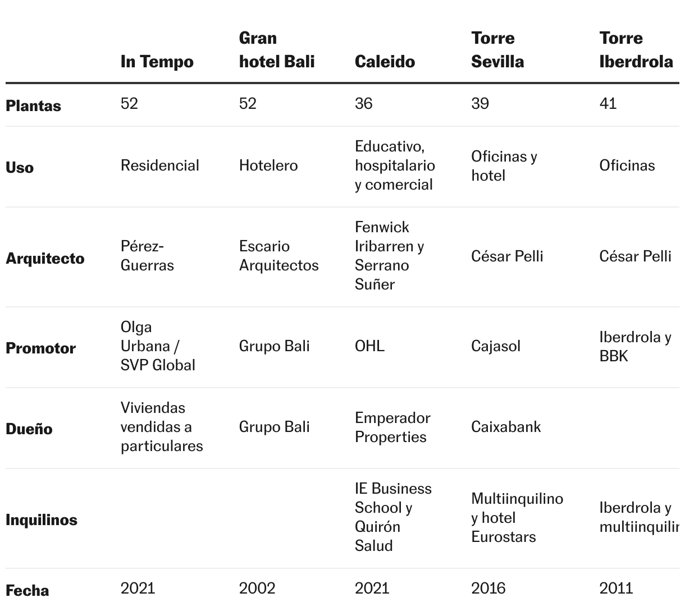Select the Olga Urbana / SVP Global cell
685x616 pixels.
tap(158, 346)
